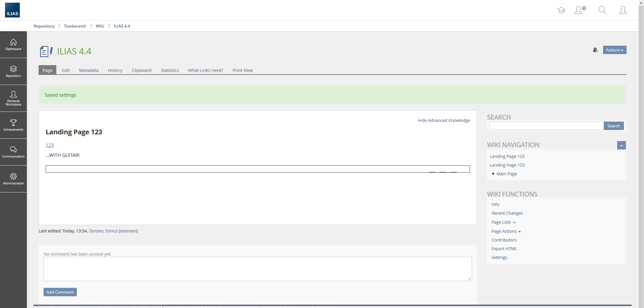Click the Search button in the wiki search block

(613, 126)
